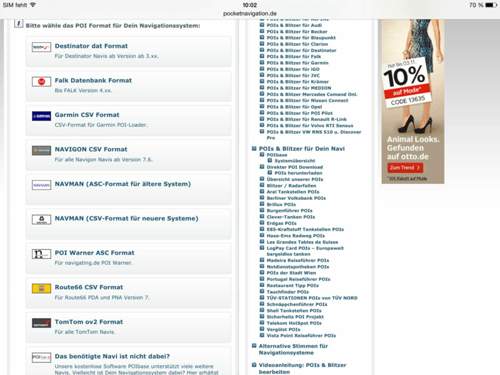The width and height of the screenshot is (500, 375).
Task: Open the TomTom ov2 Format link
Action: [x=89, y=322]
